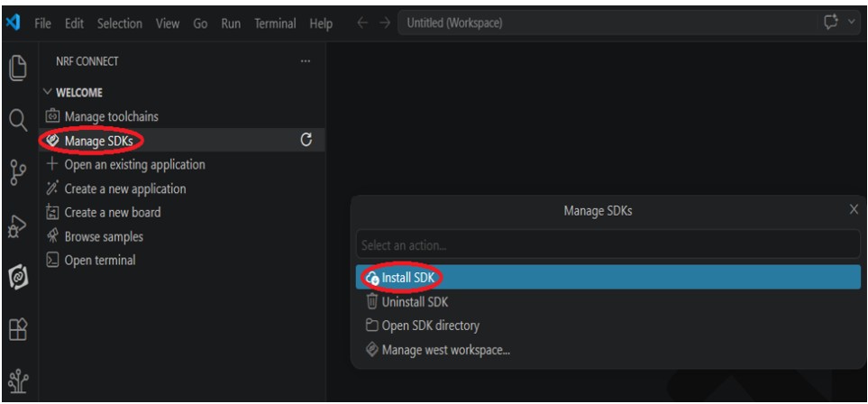Open the Search view in activity bar
Viewport: 868px width, 404px height.
pyautogui.click(x=18, y=120)
